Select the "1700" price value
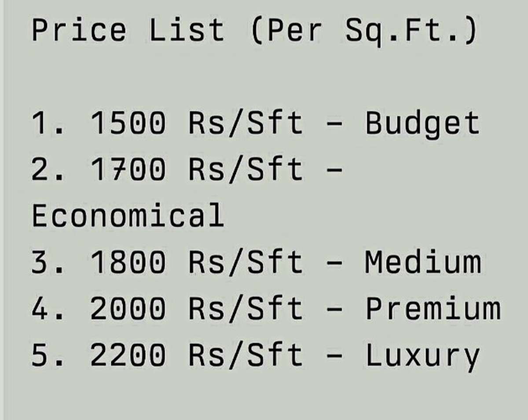 coord(128,169)
